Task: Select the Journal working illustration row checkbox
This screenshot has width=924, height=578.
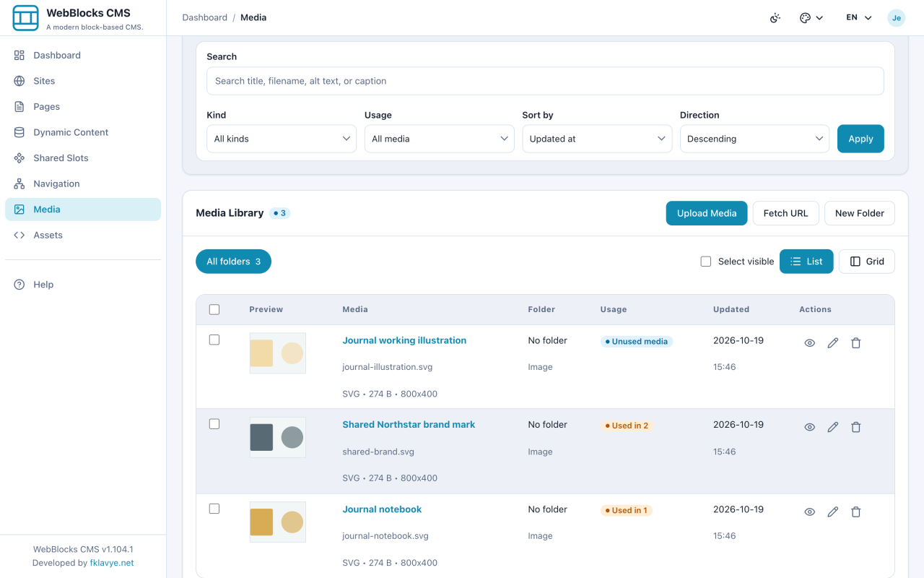Action: click(x=214, y=340)
